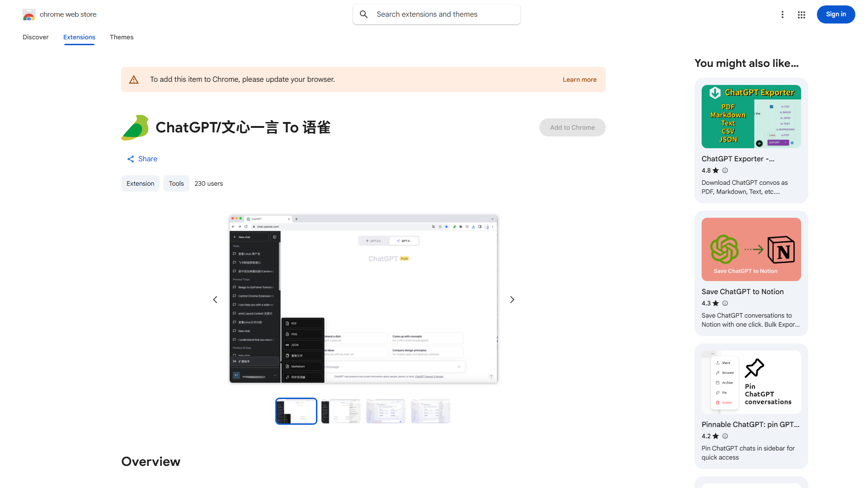Click info icon beside ChatGPT Exporter rating

[725, 170]
